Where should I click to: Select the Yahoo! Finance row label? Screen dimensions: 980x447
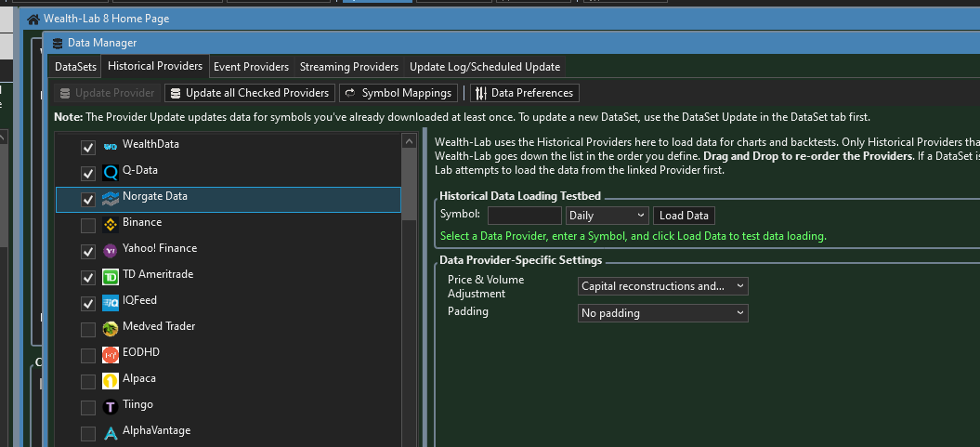click(x=160, y=248)
